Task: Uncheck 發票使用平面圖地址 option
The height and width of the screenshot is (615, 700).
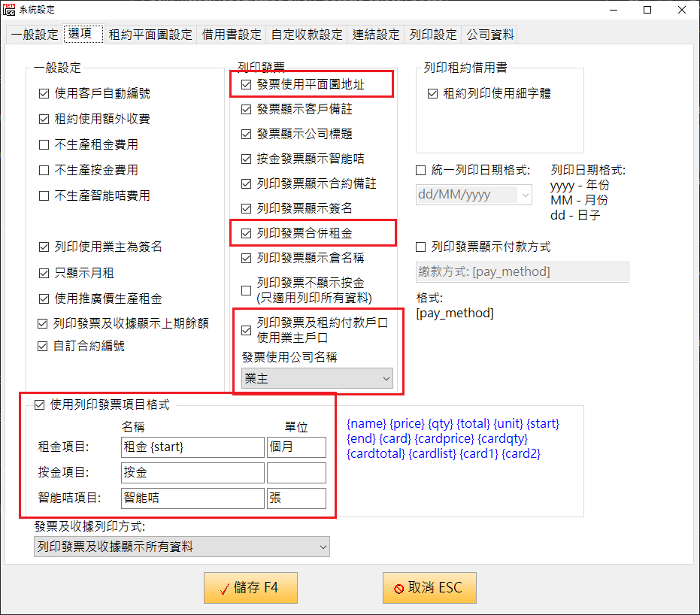Action: point(246,85)
